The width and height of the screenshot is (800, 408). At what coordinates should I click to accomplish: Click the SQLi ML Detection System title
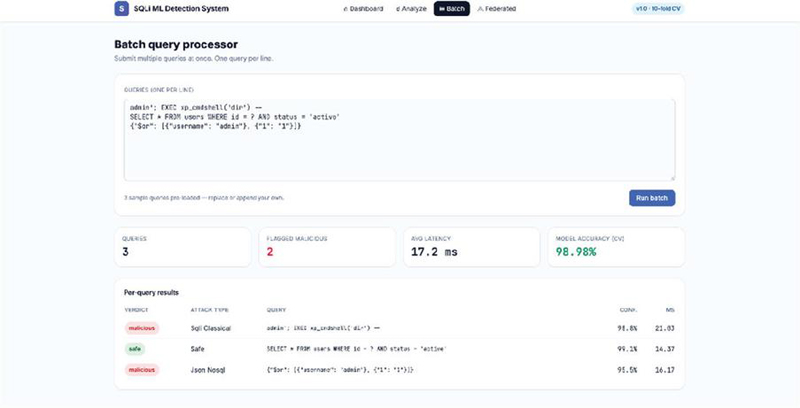(x=181, y=9)
